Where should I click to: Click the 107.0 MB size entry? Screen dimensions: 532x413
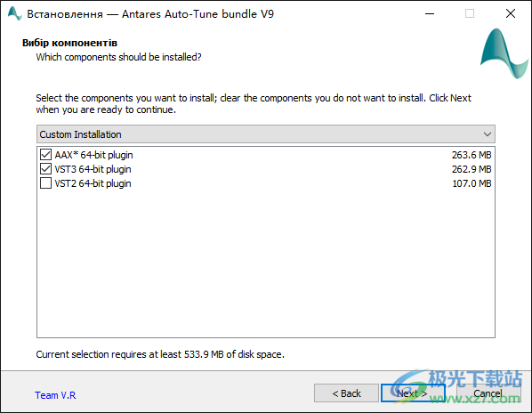click(x=472, y=183)
